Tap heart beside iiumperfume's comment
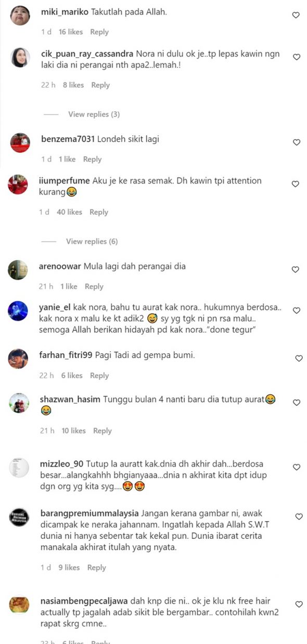The height and width of the screenshot is (644, 307). 295,184
